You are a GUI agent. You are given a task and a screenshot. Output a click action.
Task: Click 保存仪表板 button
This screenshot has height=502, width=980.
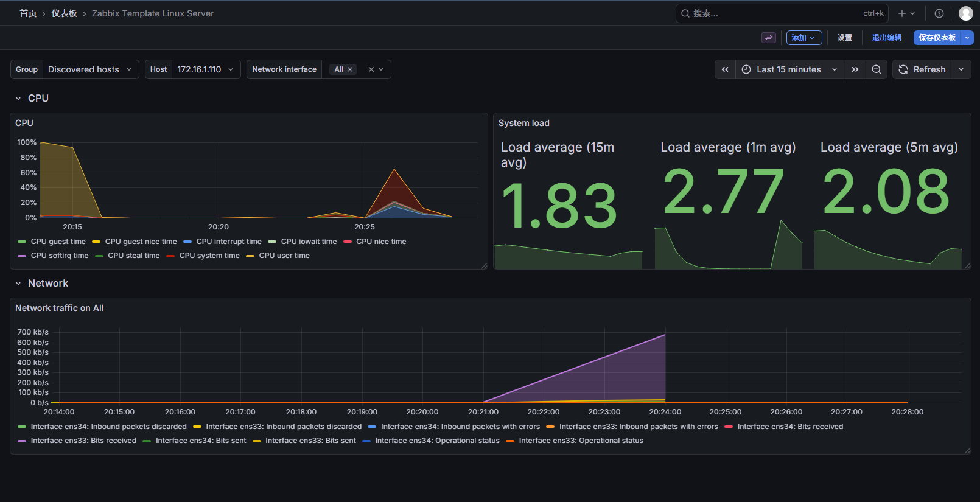[937, 38]
